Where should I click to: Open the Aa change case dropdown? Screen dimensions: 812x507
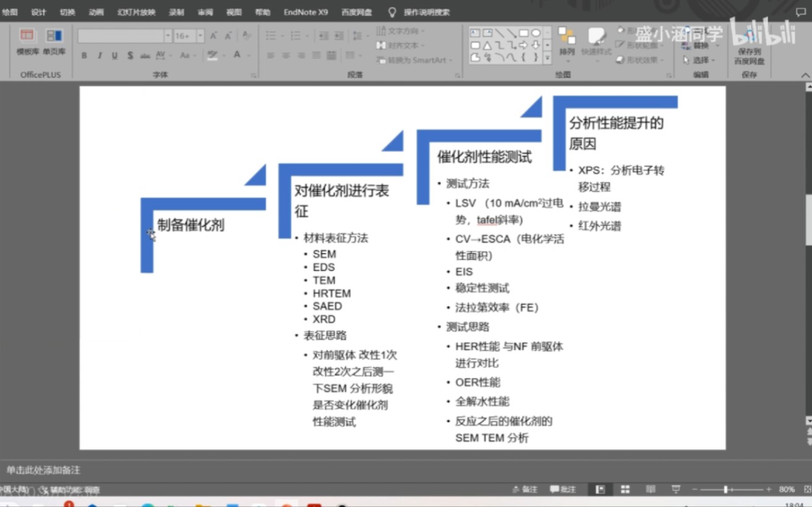click(x=187, y=56)
